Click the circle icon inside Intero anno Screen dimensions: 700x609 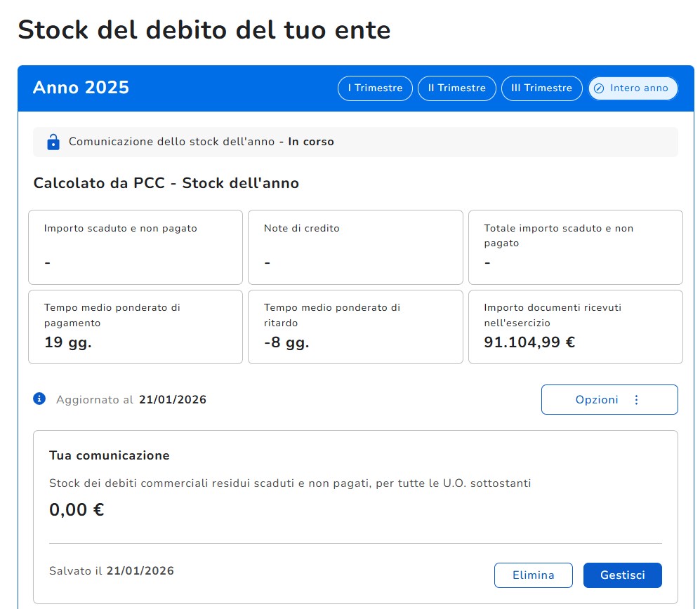[x=599, y=88]
